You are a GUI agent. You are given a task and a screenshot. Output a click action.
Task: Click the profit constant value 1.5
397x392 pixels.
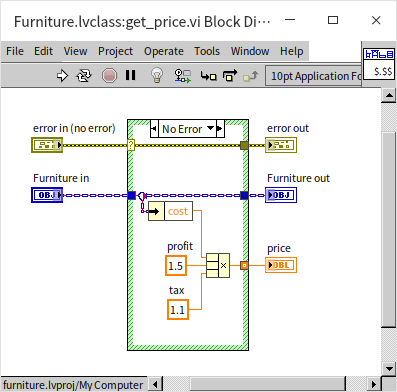click(176, 266)
